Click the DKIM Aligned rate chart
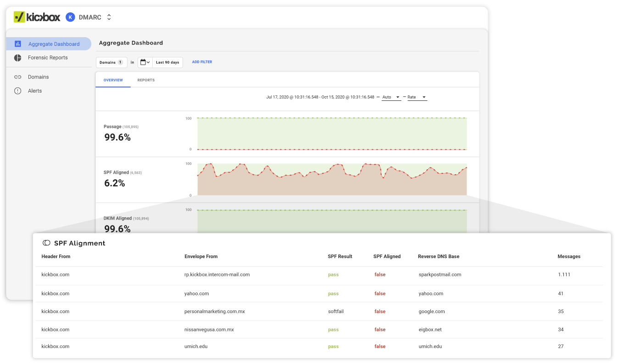The image size is (618, 364). [x=332, y=221]
